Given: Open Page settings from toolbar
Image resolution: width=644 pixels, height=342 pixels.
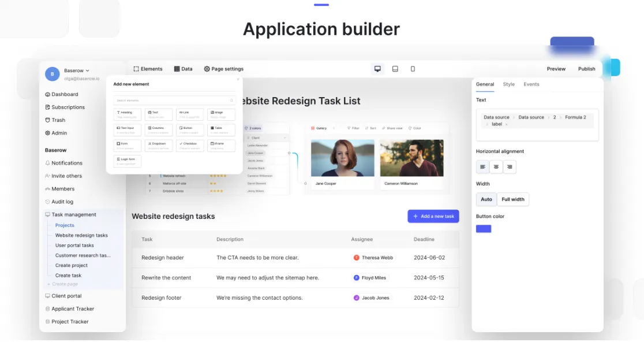Looking at the screenshot, I should pos(224,69).
